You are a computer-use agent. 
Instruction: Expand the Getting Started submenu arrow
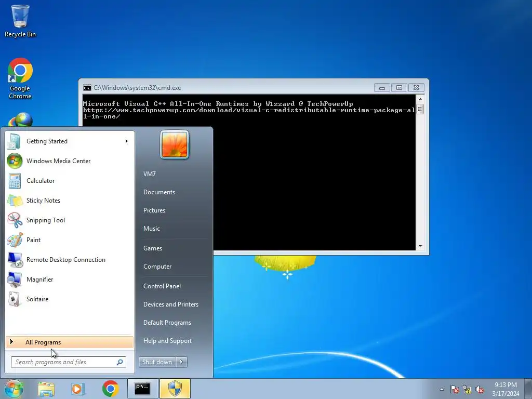(x=127, y=141)
